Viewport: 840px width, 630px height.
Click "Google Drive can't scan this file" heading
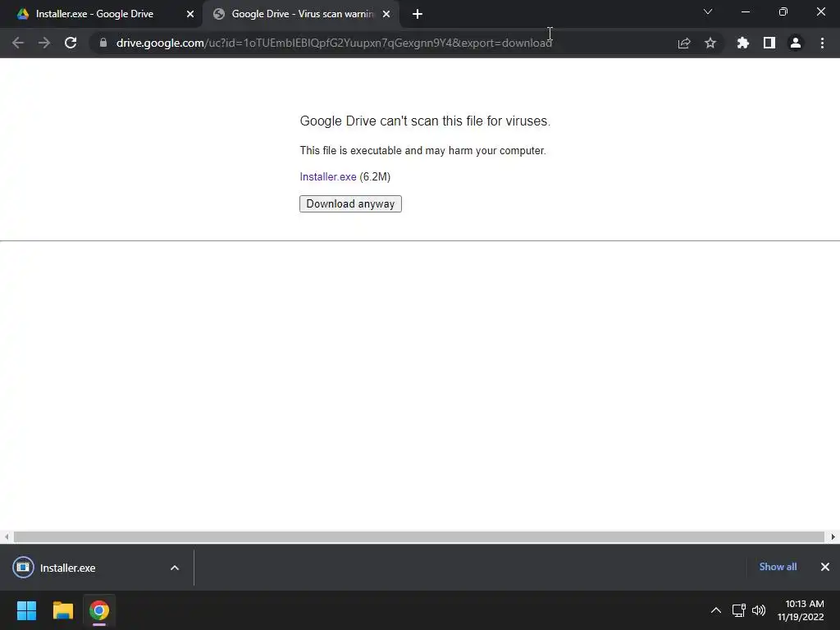point(425,121)
